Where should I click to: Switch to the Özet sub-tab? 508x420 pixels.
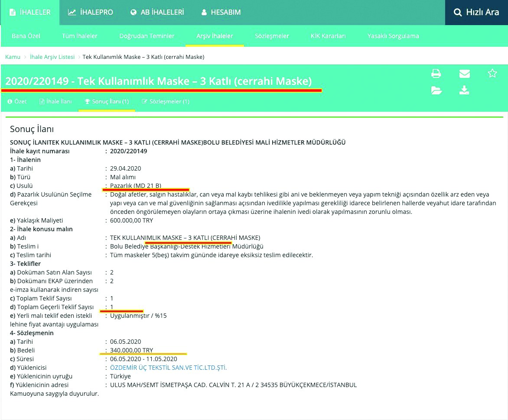[x=17, y=102]
